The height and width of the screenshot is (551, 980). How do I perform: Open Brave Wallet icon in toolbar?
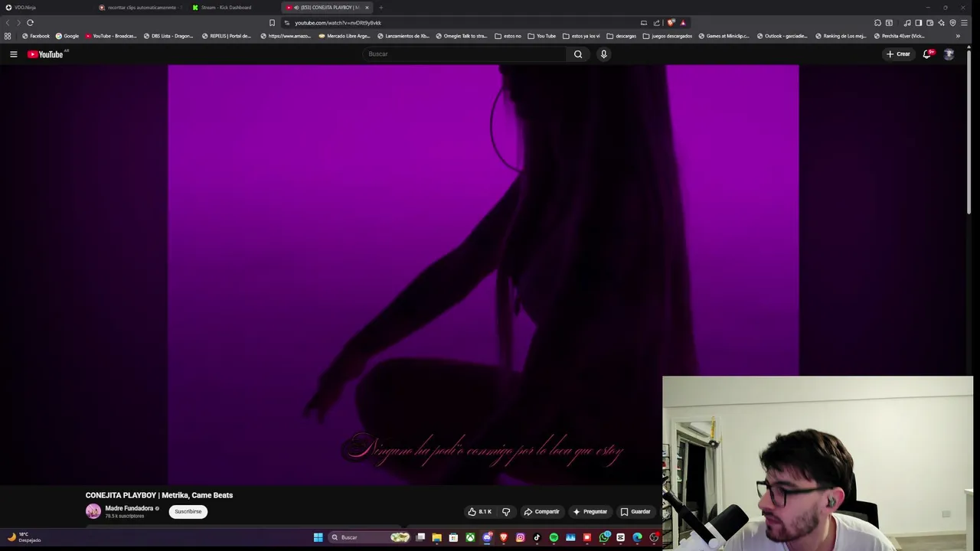point(930,23)
